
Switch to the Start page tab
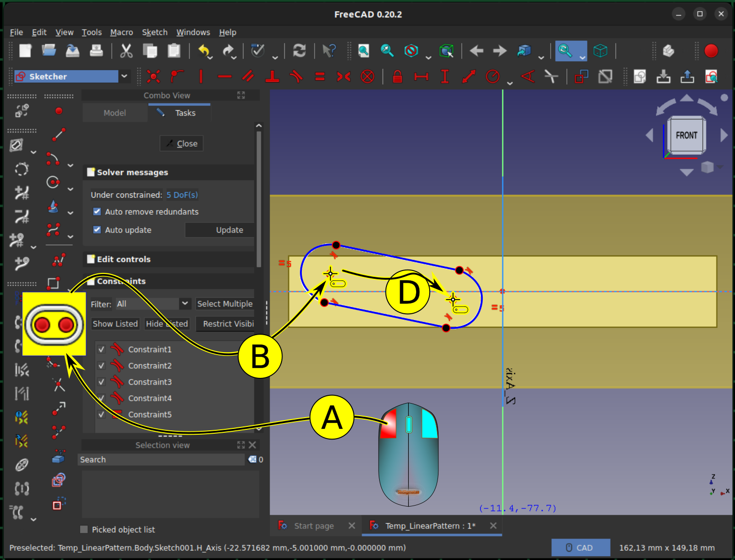[x=314, y=526]
